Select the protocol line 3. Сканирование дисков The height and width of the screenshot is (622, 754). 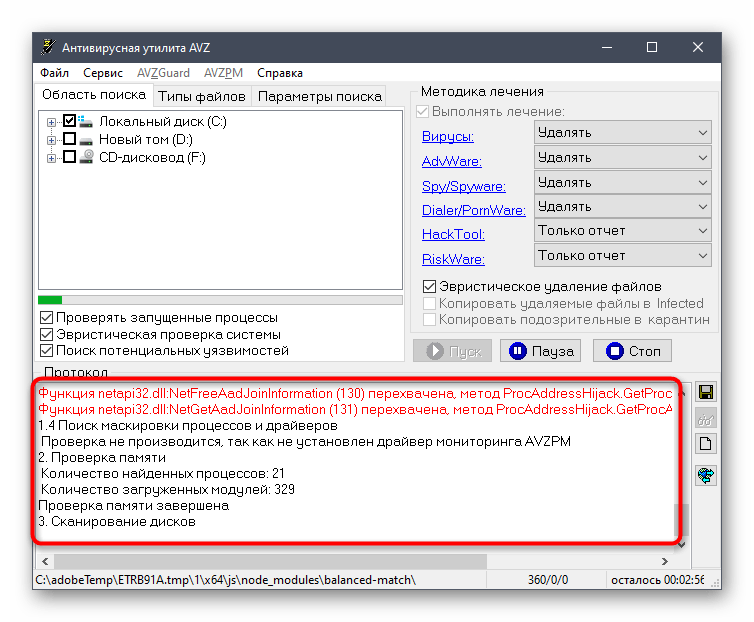coord(117,522)
